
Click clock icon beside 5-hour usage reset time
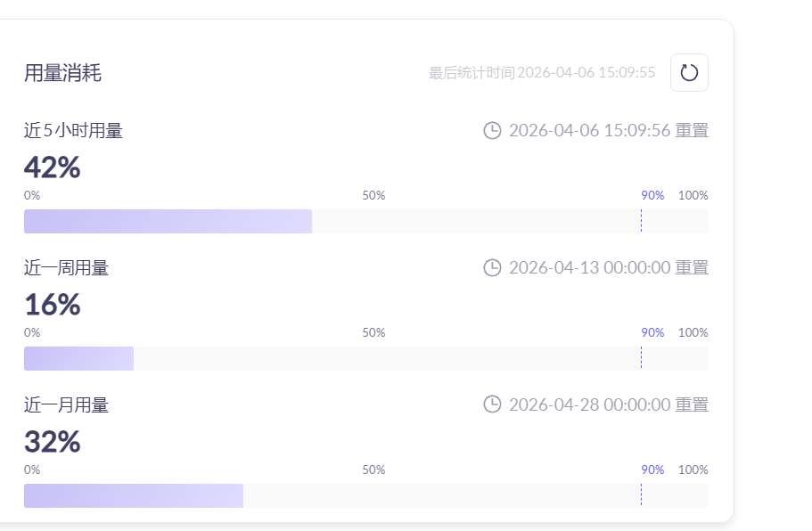[x=492, y=131]
